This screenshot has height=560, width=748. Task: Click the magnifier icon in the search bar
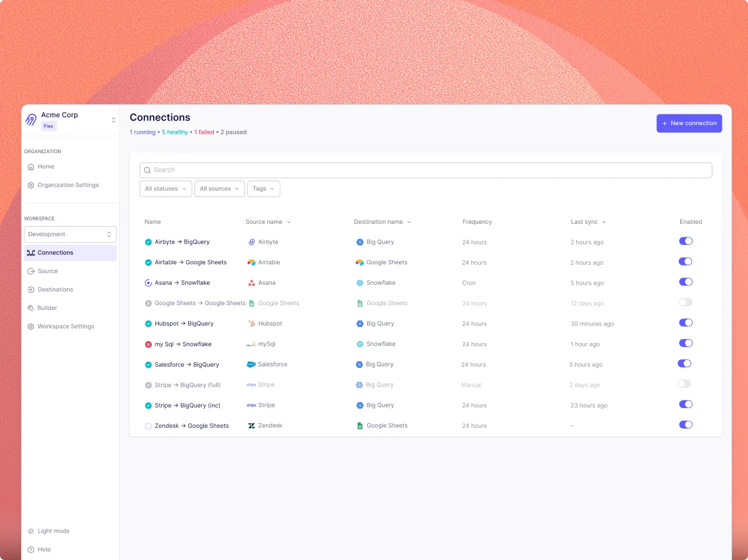[147, 170]
